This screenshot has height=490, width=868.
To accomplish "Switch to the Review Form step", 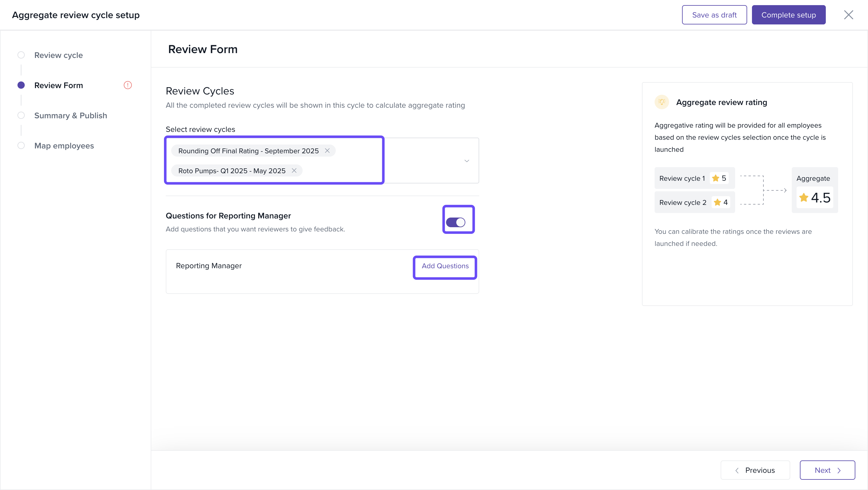I will (x=58, y=85).
